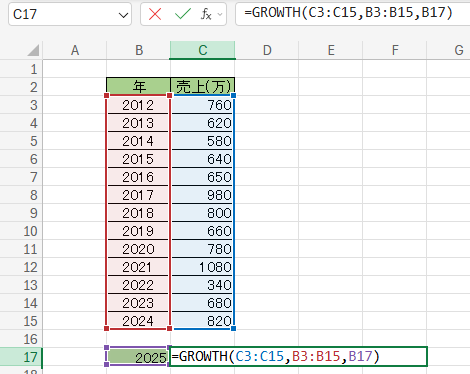Viewport: 470px width, 374px height.
Task: Click the cell containing 2014
Action: pyautogui.click(x=138, y=141)
